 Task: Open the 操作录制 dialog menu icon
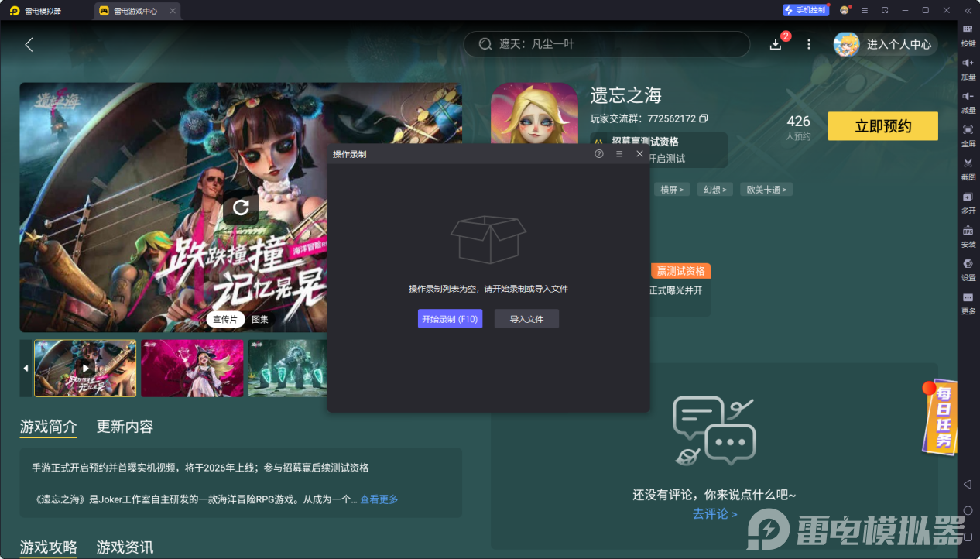click(619, 154)
